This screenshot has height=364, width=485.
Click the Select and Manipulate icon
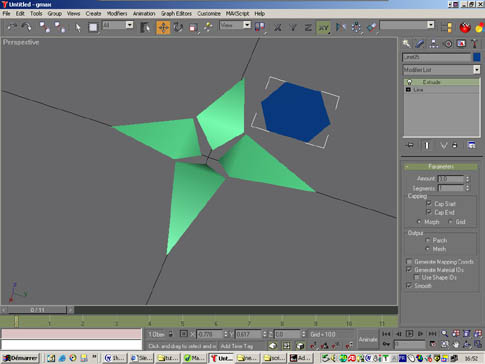pyautogui.click(x=208, y=27)
